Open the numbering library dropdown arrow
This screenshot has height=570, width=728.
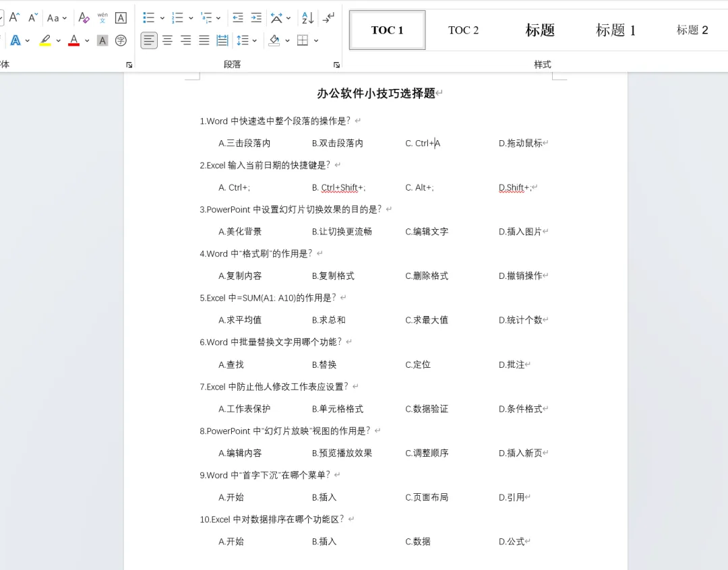191,18
